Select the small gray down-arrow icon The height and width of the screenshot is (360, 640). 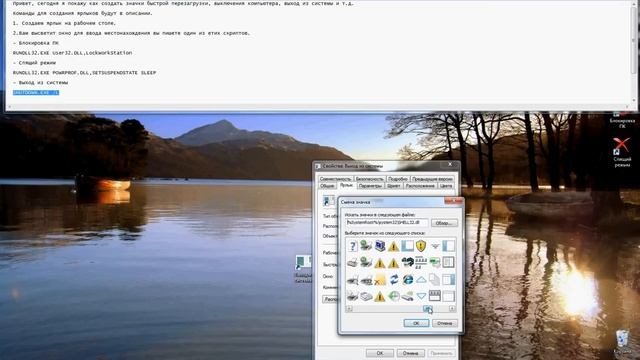click(435, 246)
